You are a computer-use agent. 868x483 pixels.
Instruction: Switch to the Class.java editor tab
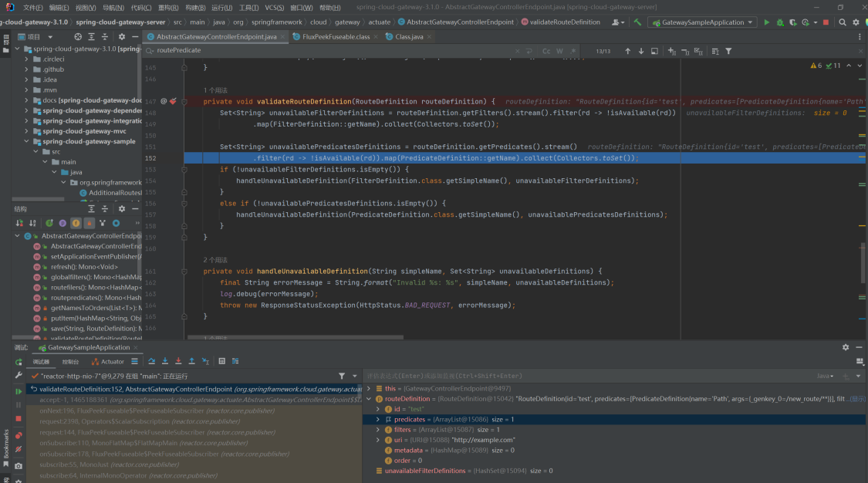tap(409, 36)
